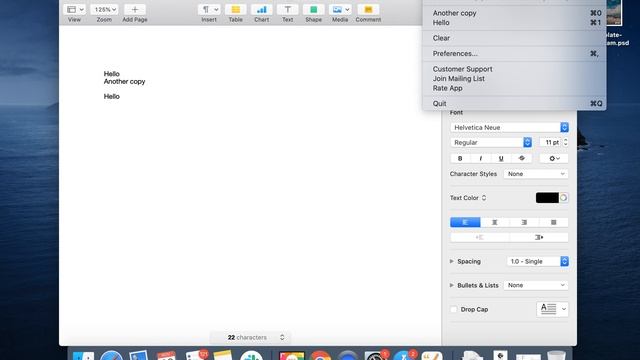This screenshot has width=640, height=360.
Task: Click the last 'Hello' line in document
Action: (111, 97)
